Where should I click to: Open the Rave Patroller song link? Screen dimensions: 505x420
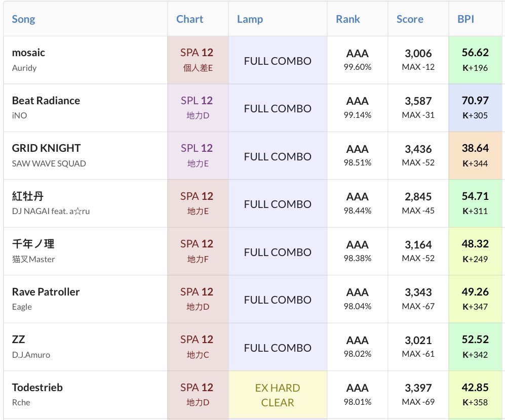(x=46, y=292)
